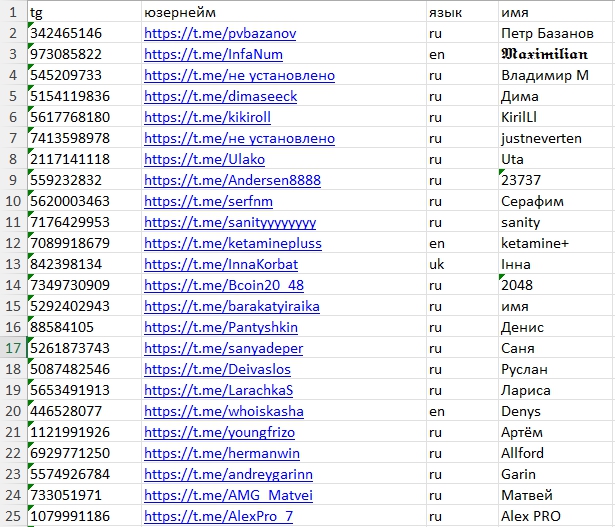Select the name cell 'Серафим'
Viewport: 615px width, 527px height.
pyautogui.click(x=557, y=201)
